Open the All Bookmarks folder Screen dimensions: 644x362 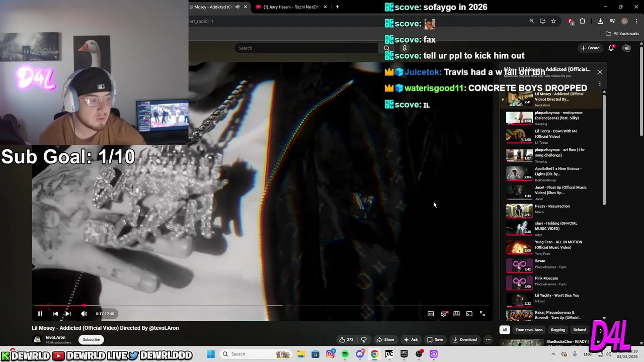[622, 34]
